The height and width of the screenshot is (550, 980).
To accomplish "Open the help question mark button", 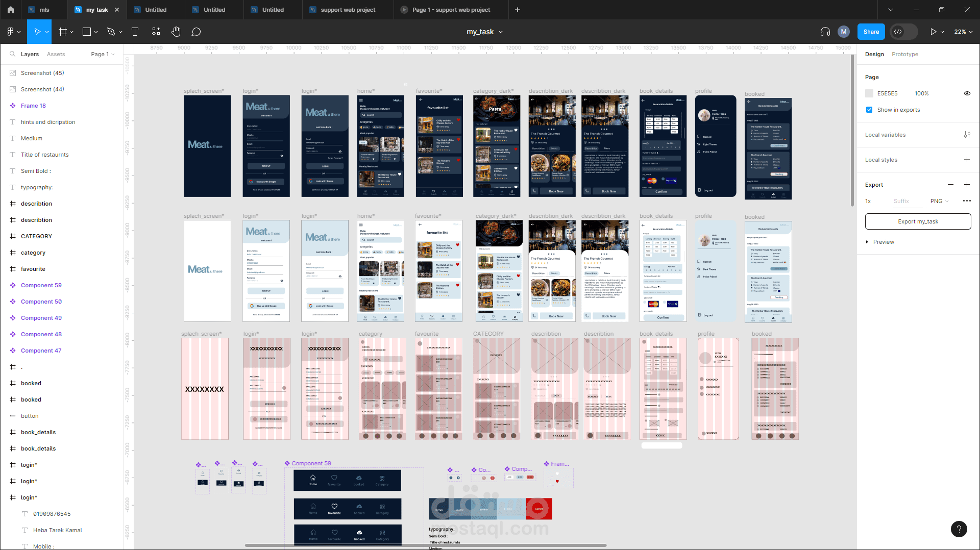I will 959,529.
